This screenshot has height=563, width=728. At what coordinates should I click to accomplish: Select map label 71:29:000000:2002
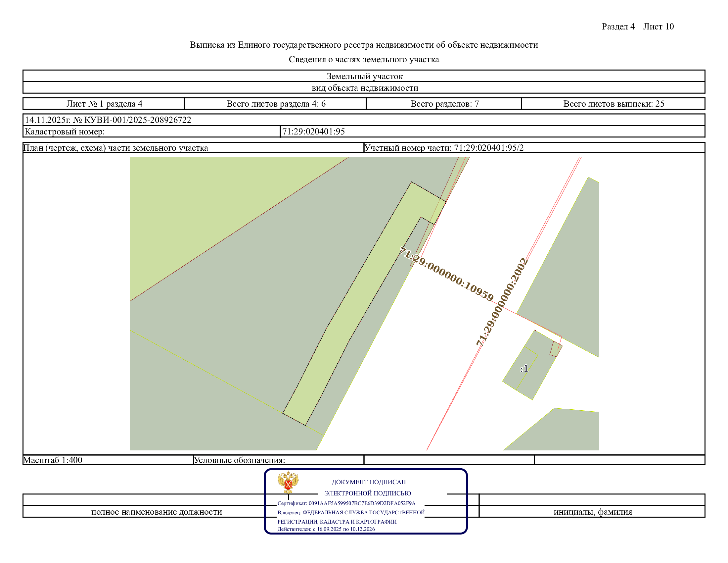click(502, 302)
